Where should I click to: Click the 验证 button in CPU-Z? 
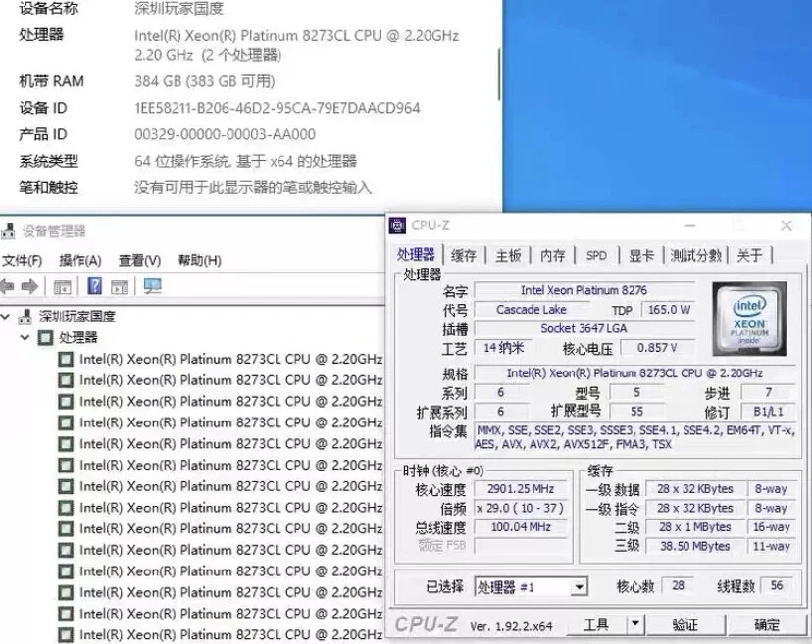pos(685,624)
